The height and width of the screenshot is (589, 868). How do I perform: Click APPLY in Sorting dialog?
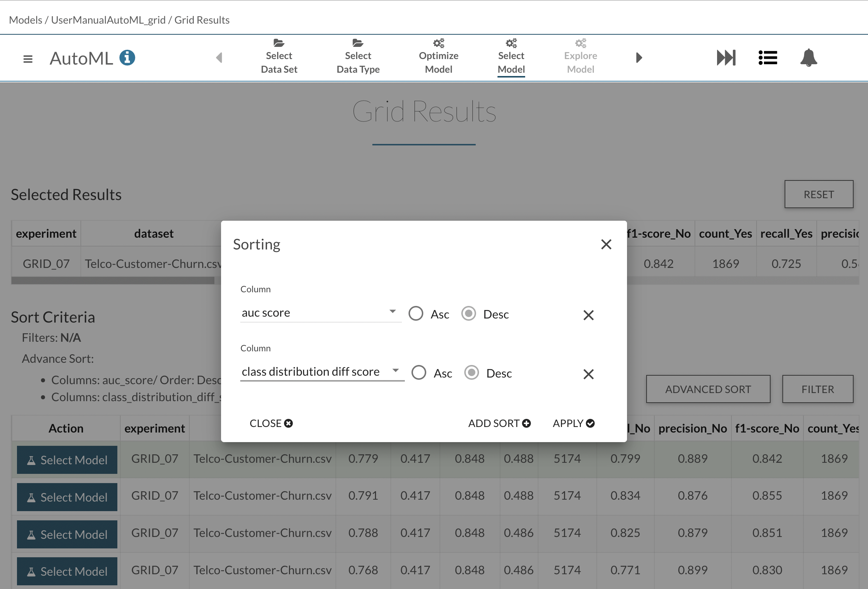click(x=573, y=423)
